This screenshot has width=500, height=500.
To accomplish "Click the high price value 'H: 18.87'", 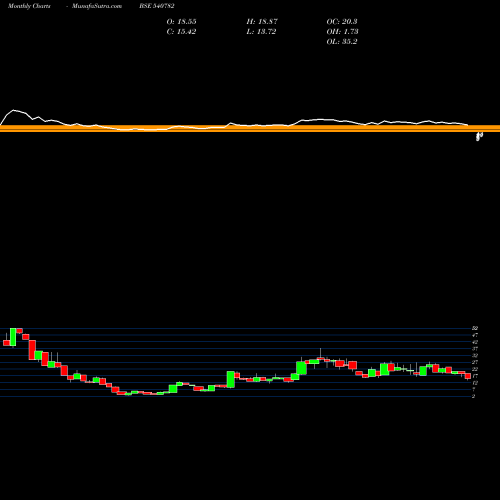I will [x=262, y=21].
